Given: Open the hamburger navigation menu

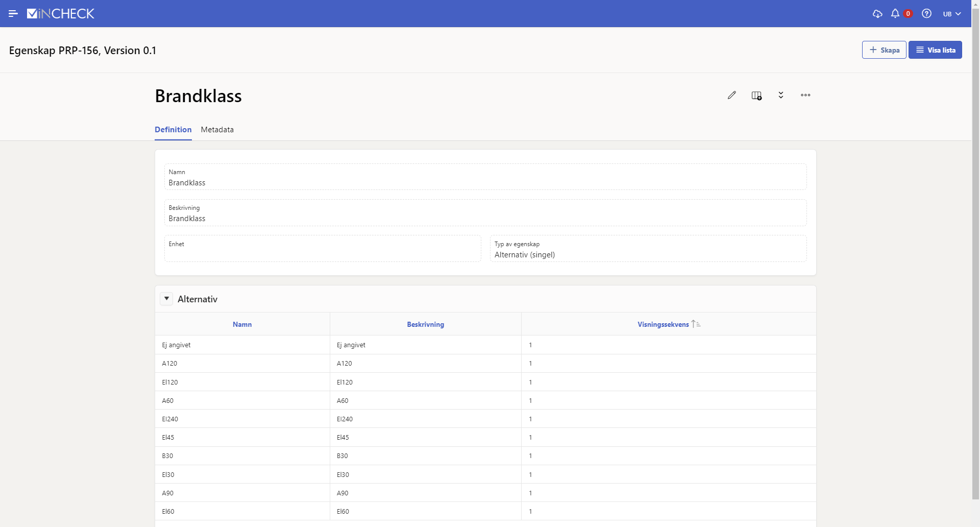Looking at the screenshot, I should (13, 14).
